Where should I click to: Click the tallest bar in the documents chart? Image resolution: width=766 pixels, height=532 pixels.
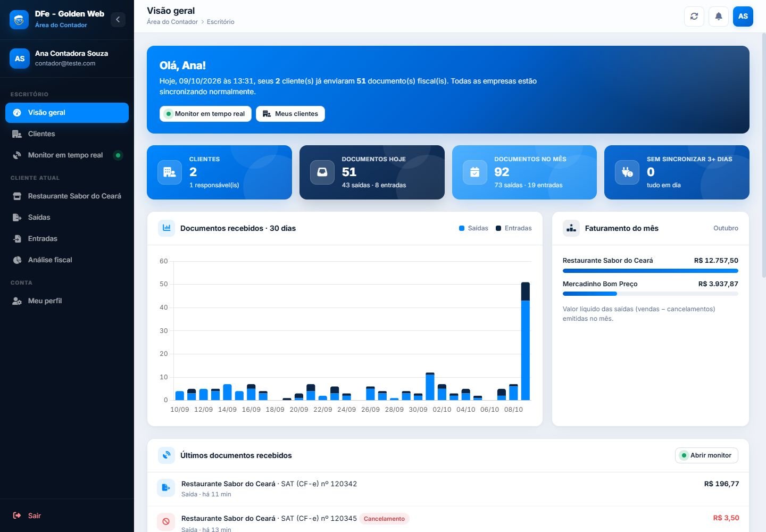tap(526, 341)
